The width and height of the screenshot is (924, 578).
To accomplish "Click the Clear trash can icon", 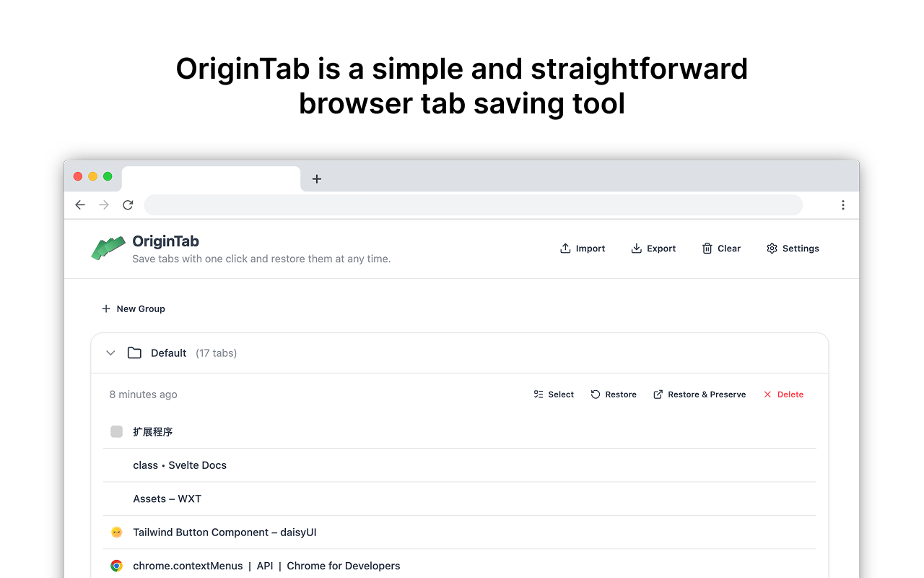I will (707, 249).
